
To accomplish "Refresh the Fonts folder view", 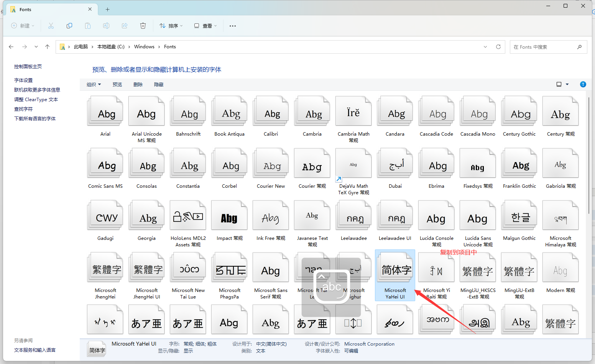I will pyautogui.click(x=498, y=47).
